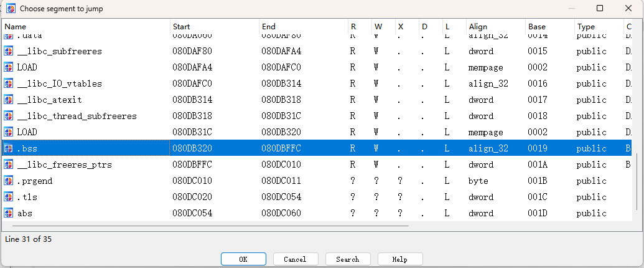Click the segment icon beside __libc_IO_vtables
Screen dimensions: 644x268
point(9,84)
